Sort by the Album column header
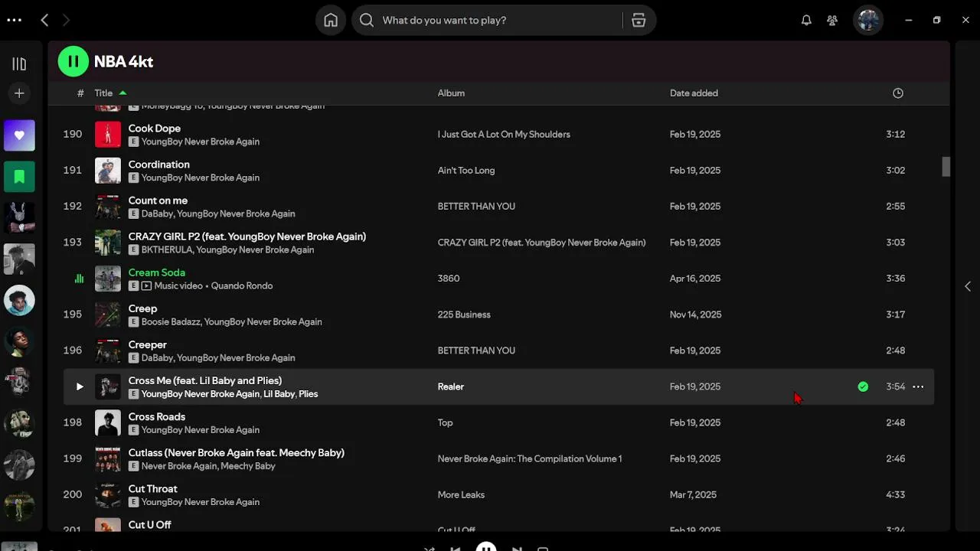The image size is (980, 551). pos(451,93)
